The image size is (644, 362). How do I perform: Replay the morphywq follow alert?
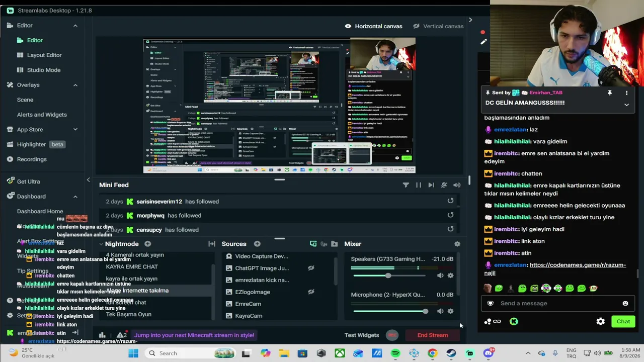click(x=450, y=215)
